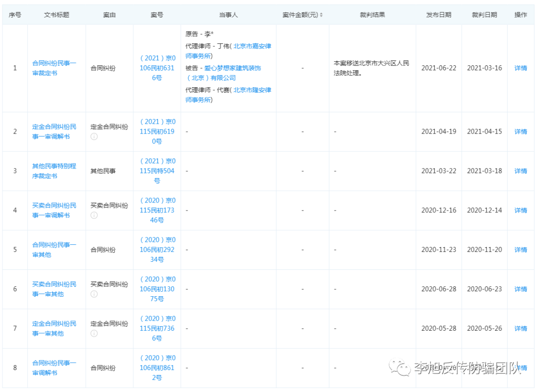Click the info icon beside 买卖合同纠纷 in row 4
Screen dimensions: 539x392
click(93, 215)
